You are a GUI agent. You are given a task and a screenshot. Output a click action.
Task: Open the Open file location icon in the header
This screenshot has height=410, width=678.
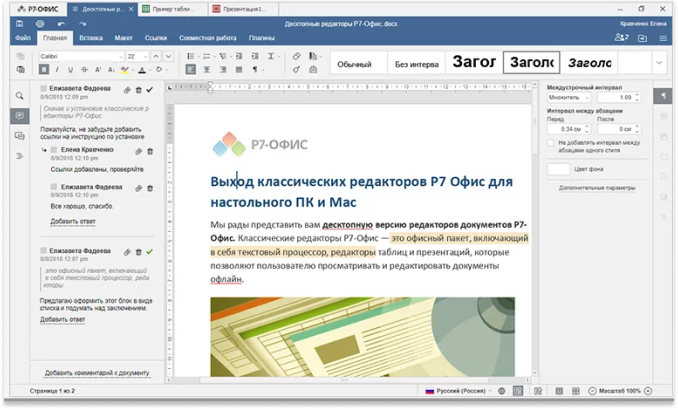[x=643, y=38]
